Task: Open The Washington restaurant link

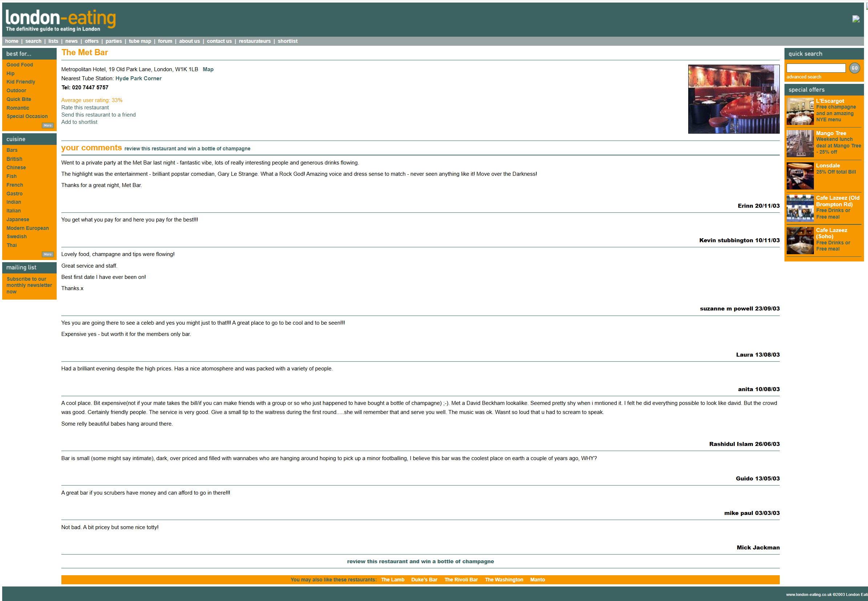Action: point(504,580)
